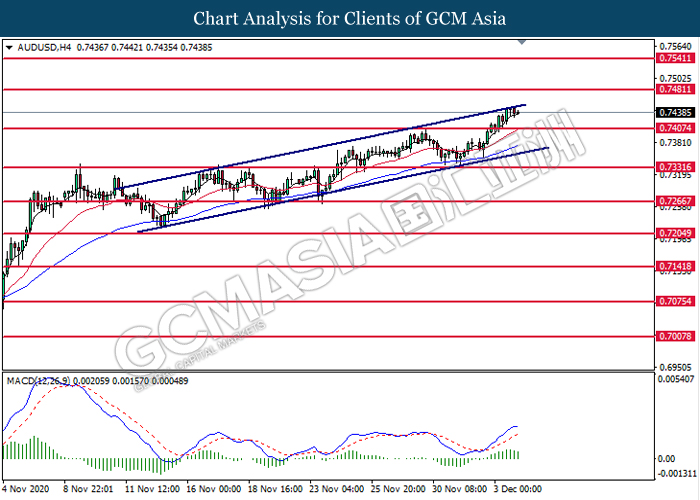Click the 0.70078 price level label
700x500 pixels.
675,336
